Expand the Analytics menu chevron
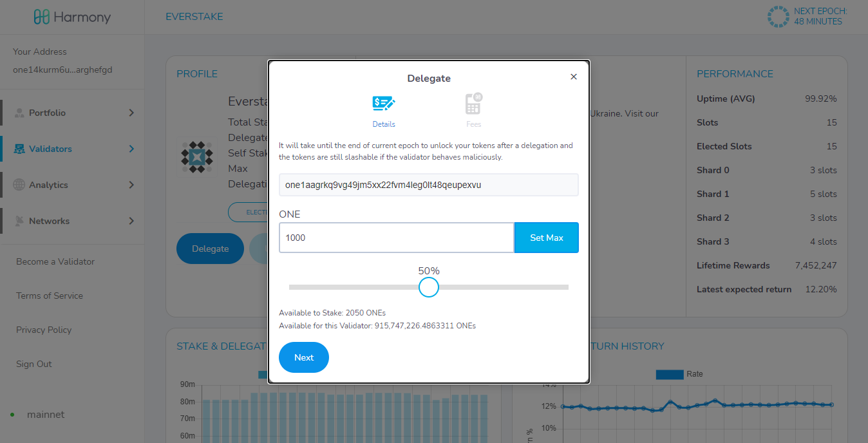This screenshot has height=443, width=868. (131, 185)
